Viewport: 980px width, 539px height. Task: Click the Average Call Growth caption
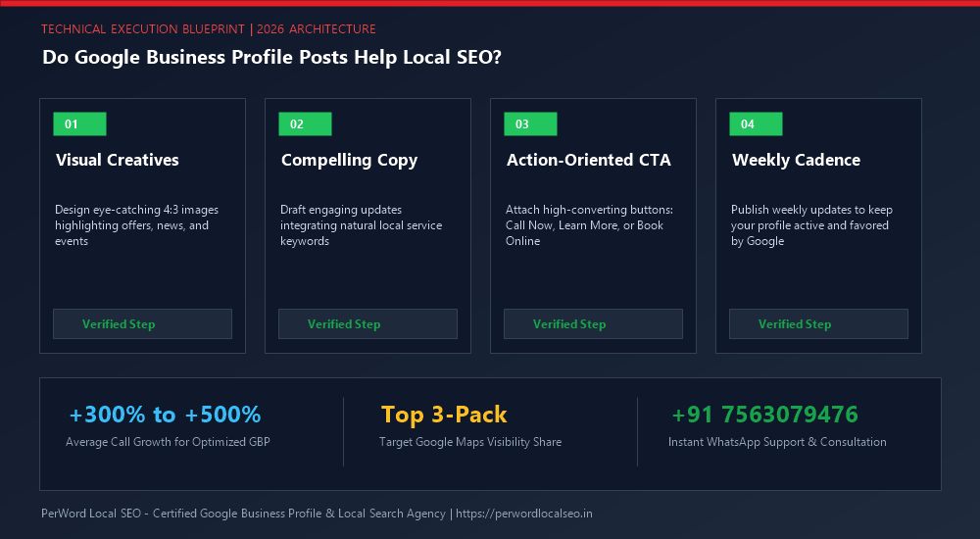(169, 442)
